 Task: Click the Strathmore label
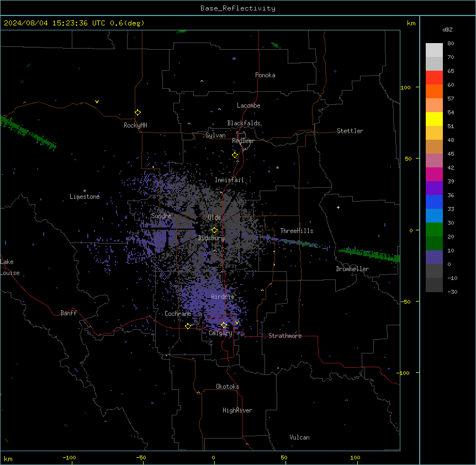[x=285, y=336]
